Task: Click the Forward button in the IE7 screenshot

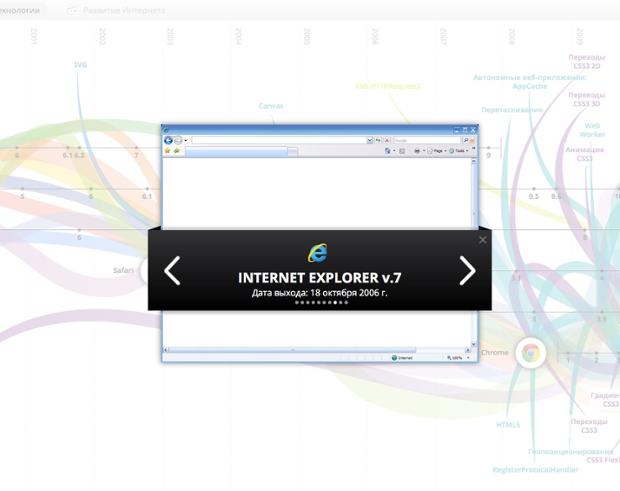Action: point(178,140)
